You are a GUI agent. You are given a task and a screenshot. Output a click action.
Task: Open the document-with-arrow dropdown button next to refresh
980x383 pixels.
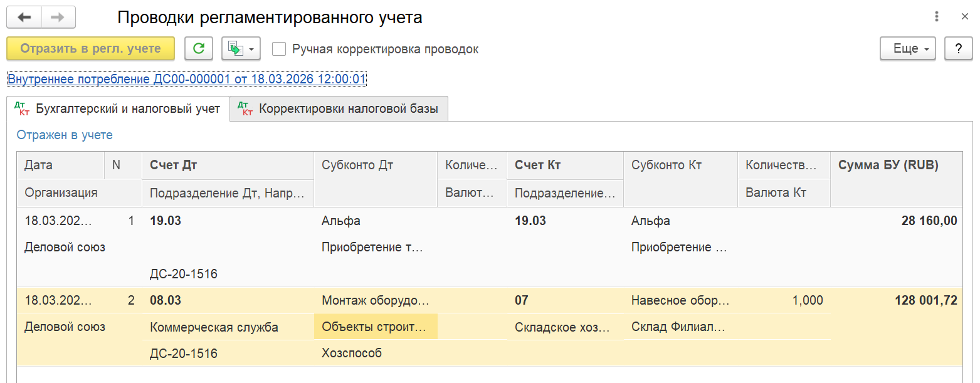[241, 48]
